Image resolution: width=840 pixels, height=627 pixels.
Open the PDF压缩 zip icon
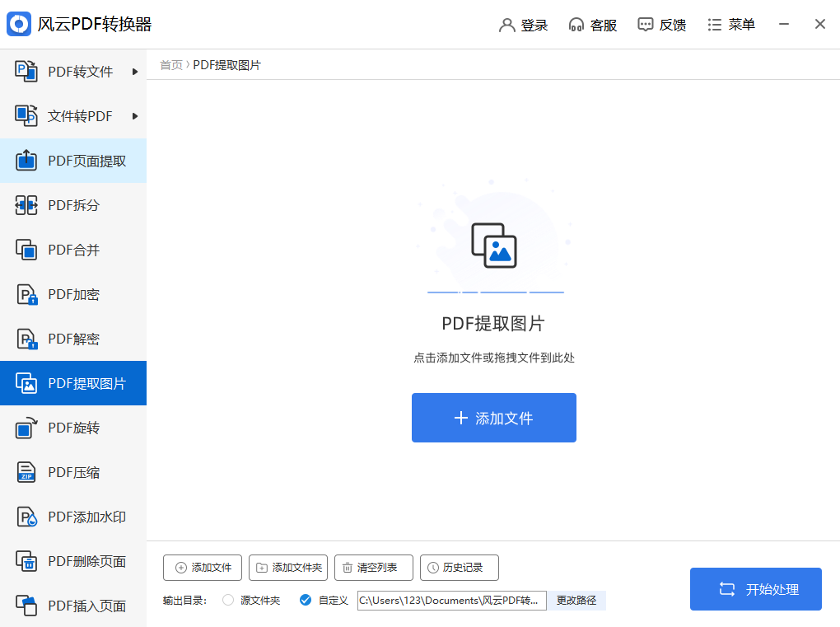26,472
